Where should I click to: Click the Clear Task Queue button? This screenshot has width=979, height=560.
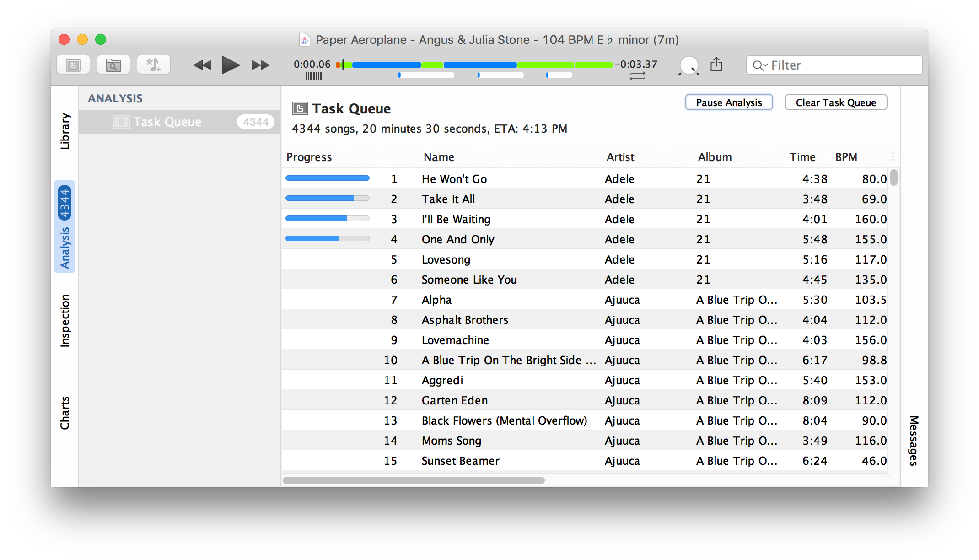pyautogui.click(x=836, y=102)
